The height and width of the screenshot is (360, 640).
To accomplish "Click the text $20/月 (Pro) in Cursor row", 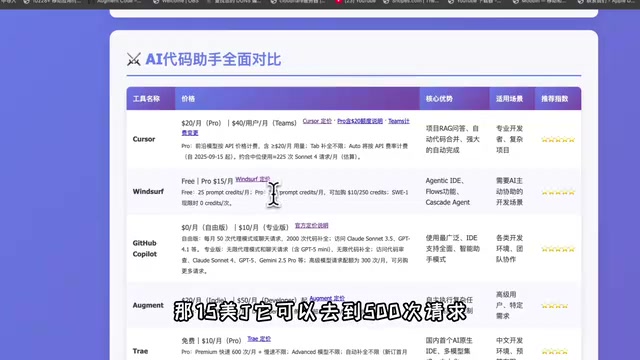I will click(x=201, y=123).
